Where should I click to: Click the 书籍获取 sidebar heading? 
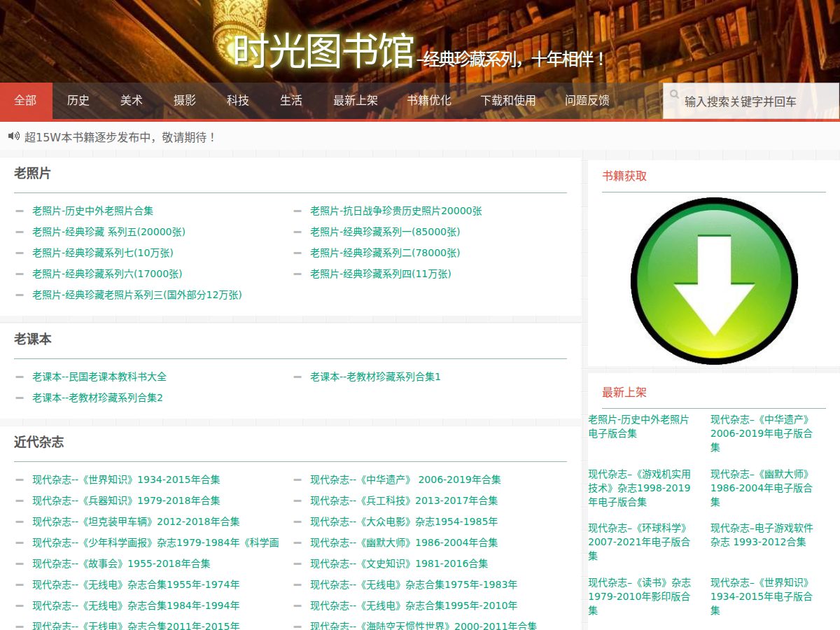(624, 176)
